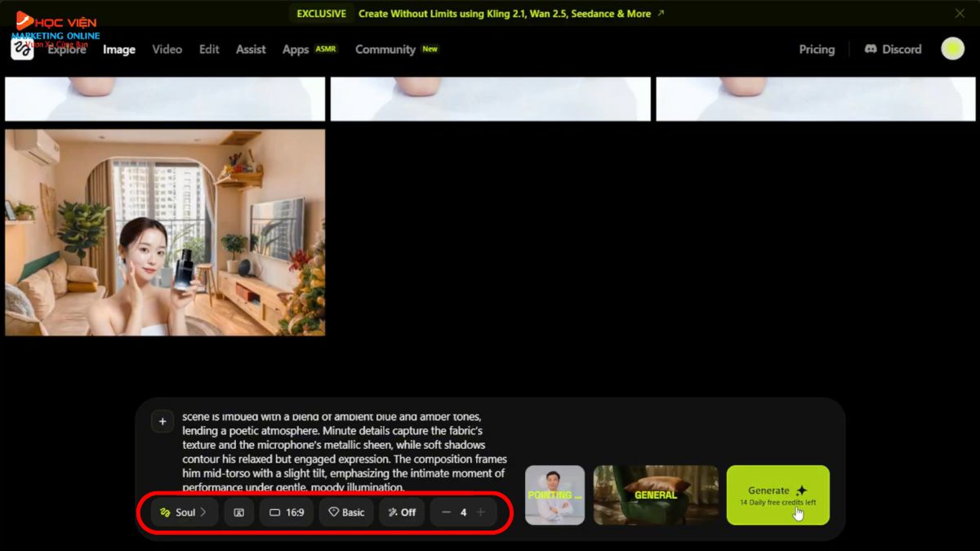Decrease image count with the minus button

tap(446, 513)
